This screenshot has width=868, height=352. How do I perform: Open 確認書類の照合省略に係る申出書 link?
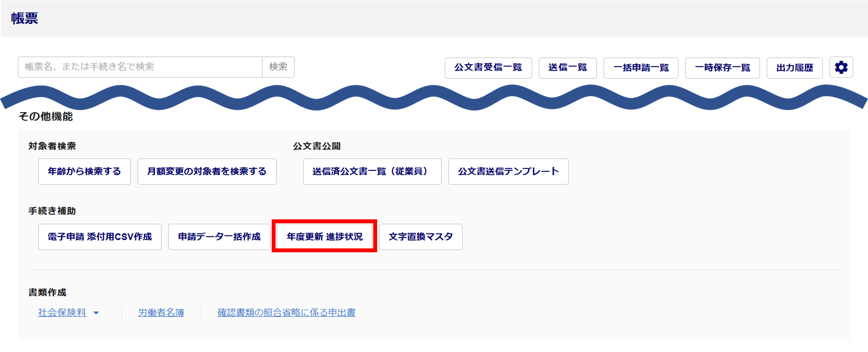click(286, 313)
